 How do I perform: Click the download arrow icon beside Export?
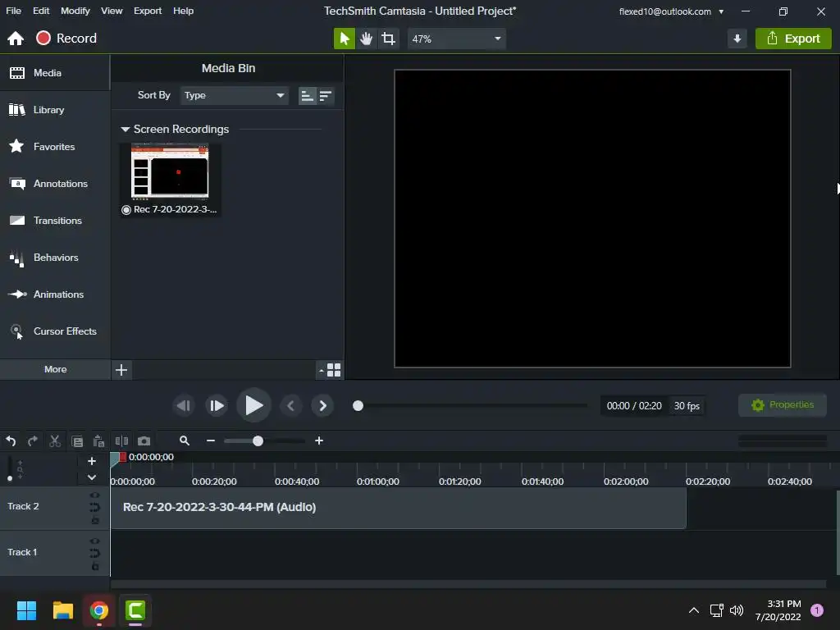[737, 39]
